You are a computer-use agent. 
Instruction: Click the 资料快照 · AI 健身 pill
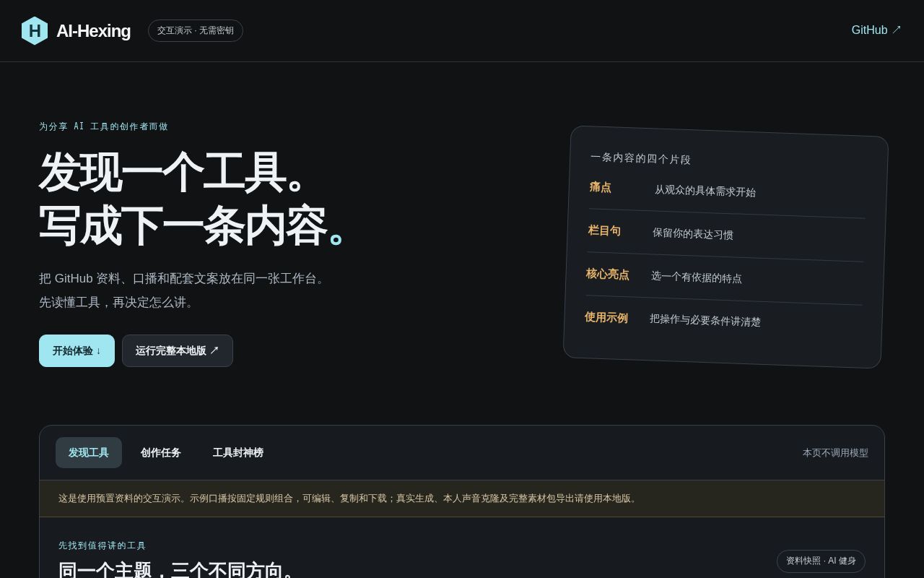point(821,561)
